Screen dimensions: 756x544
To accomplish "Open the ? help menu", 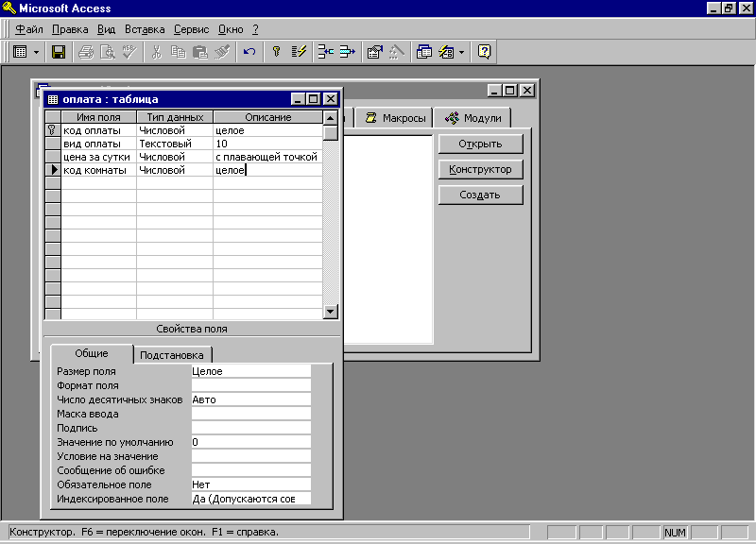I will (x=255, y=29).
